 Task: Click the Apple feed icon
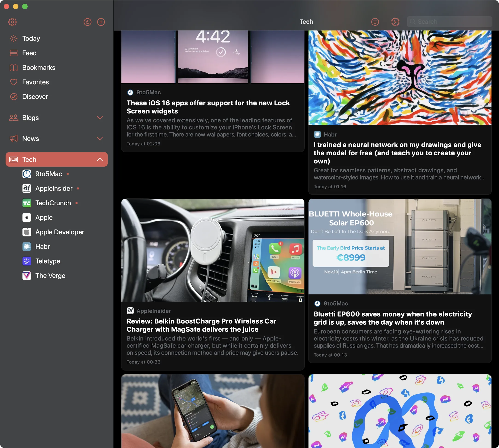[x=27, y=218]
